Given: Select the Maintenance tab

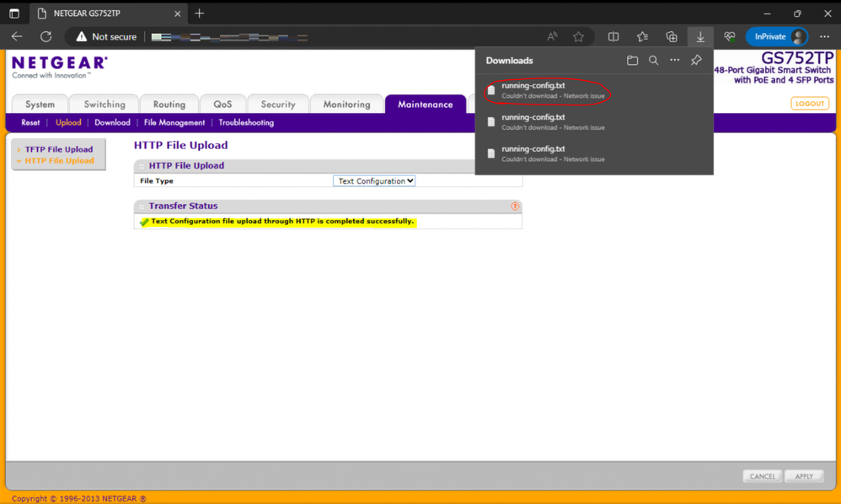Looking at the screenshot, I should 426,104.
